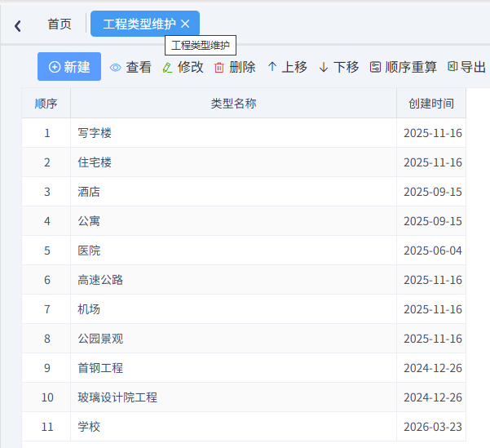This screenshot has height=448, width=490.
Task: Select the 公园景观 row
Action: pyautogui.click(x=244, y=339)
